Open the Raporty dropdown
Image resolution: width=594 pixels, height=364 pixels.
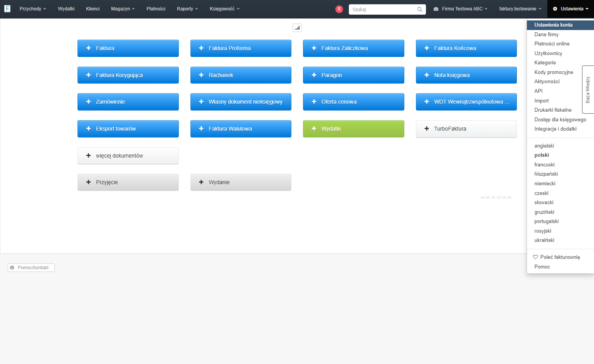tap(187, 9)
